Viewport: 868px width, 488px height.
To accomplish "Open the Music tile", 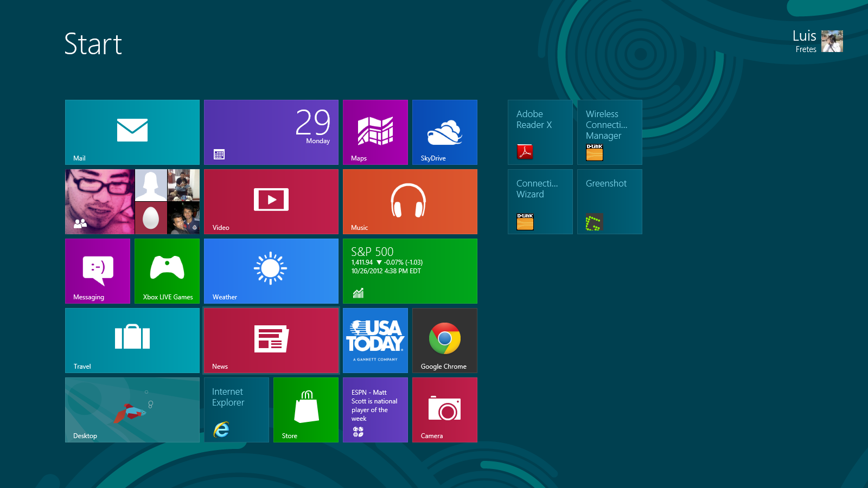I will tap(410, 202).
